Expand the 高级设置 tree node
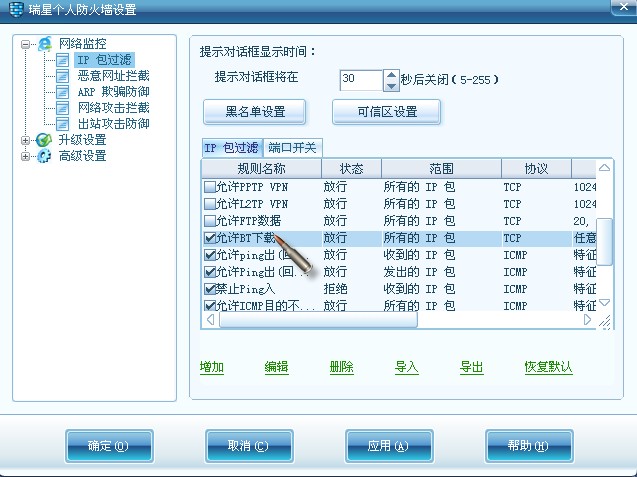The width and height of the screenshot is (637, 477). [25, 156]
